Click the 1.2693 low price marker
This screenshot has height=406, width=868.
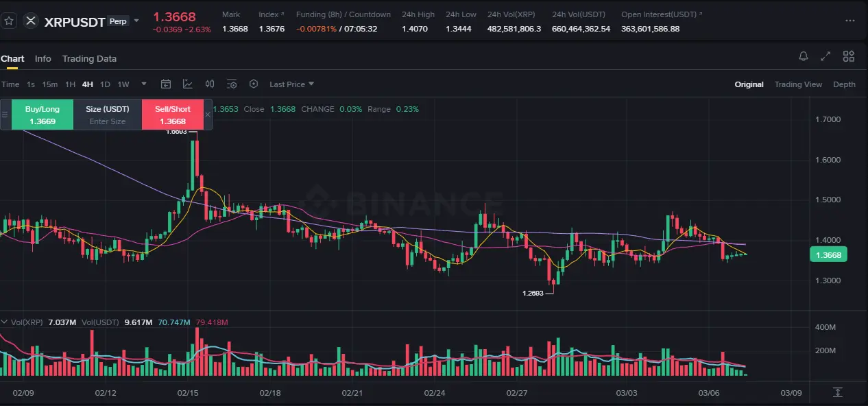pyautogui.click(x=533, y=293)
